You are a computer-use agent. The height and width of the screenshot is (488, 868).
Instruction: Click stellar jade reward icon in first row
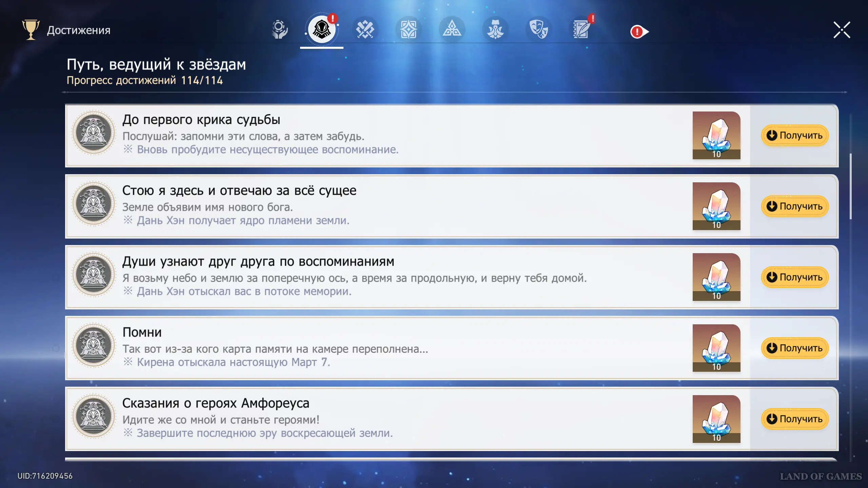point(716,135)
